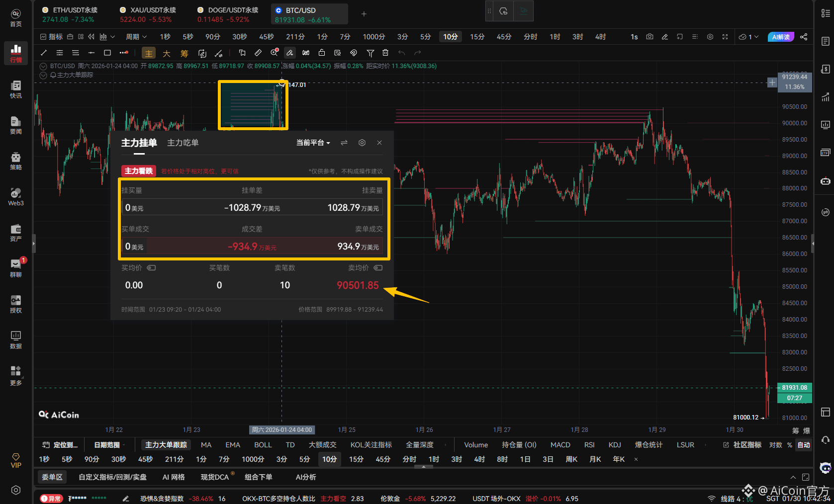Collapse the 主力大单跟踪 indicator legend chevron
This screenshot has height=504, width=834.
43,75
